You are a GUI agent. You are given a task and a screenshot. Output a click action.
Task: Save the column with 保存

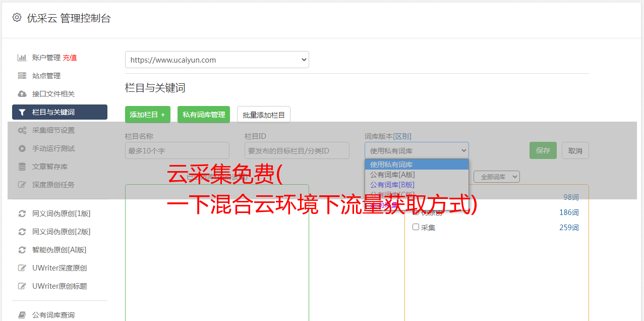(543, 150)
